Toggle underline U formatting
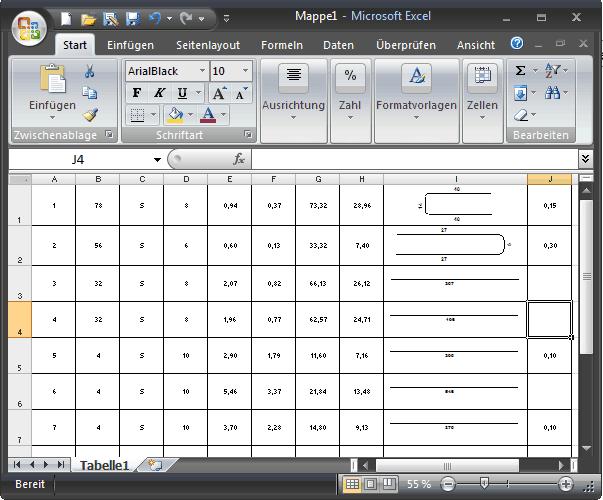The width and height of the screenshot is (603, 500). [x=182, y=93]
